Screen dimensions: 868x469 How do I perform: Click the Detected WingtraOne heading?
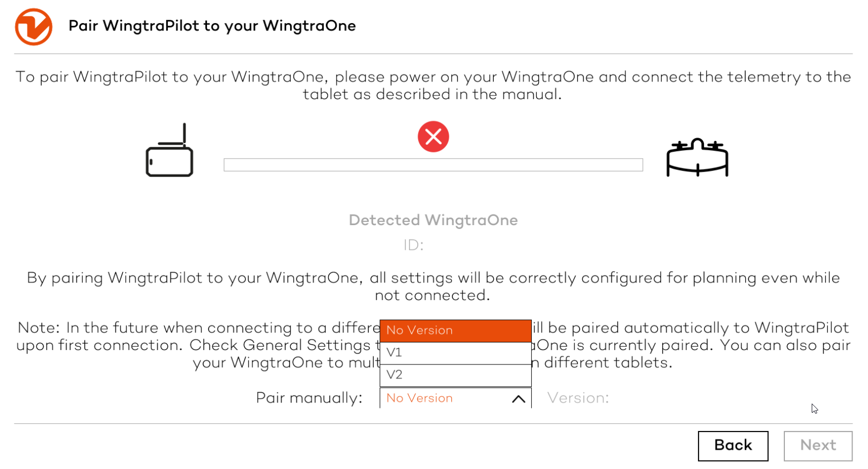click(433, 220)
